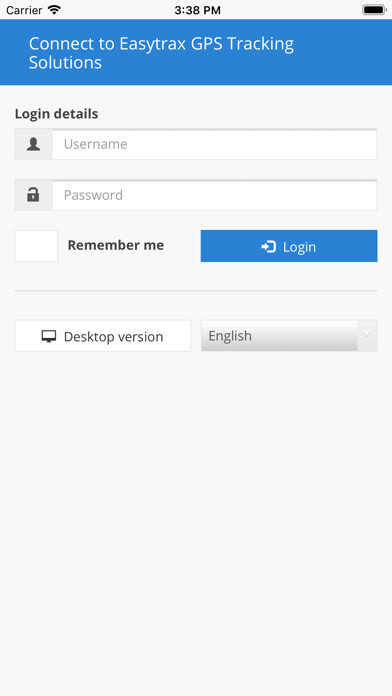Image resolution: width=392 pixels, height=696 pixels.
Task: Tap the battery icon in status bar
Action: (374, 10)
